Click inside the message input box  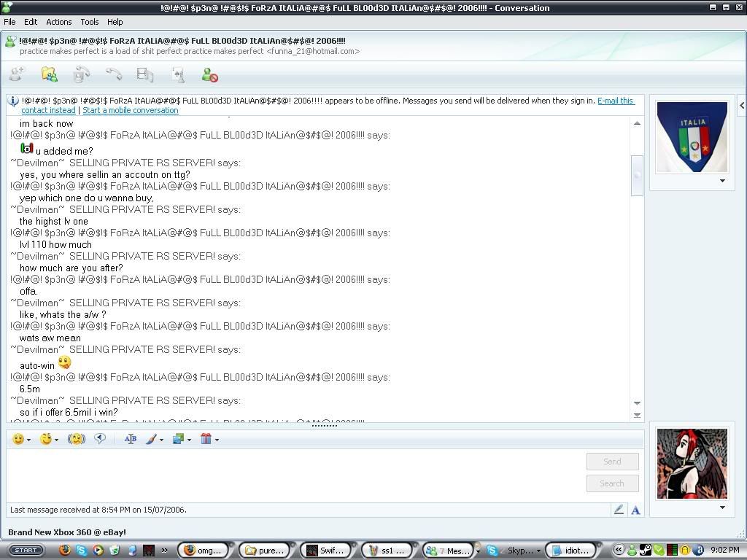[292, 474]
